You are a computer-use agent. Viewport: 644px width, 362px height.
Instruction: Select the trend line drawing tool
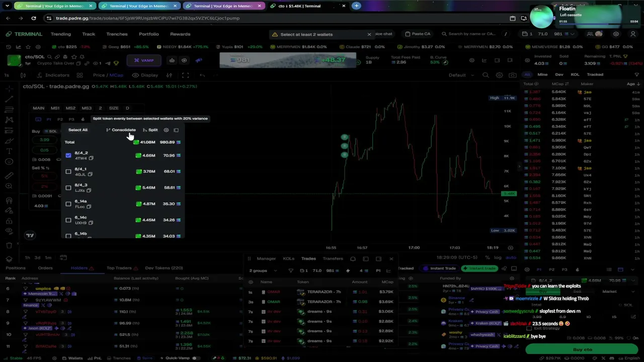pos(9,98)
